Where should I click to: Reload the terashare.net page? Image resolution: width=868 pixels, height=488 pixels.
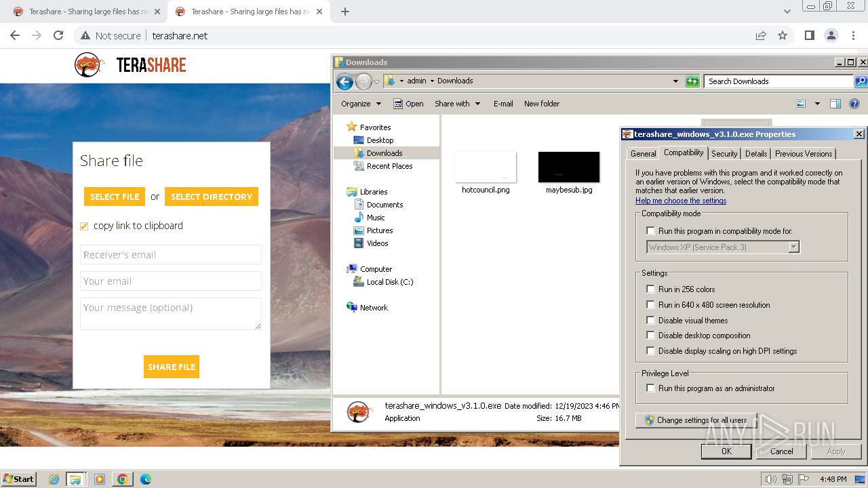(58, 35)
